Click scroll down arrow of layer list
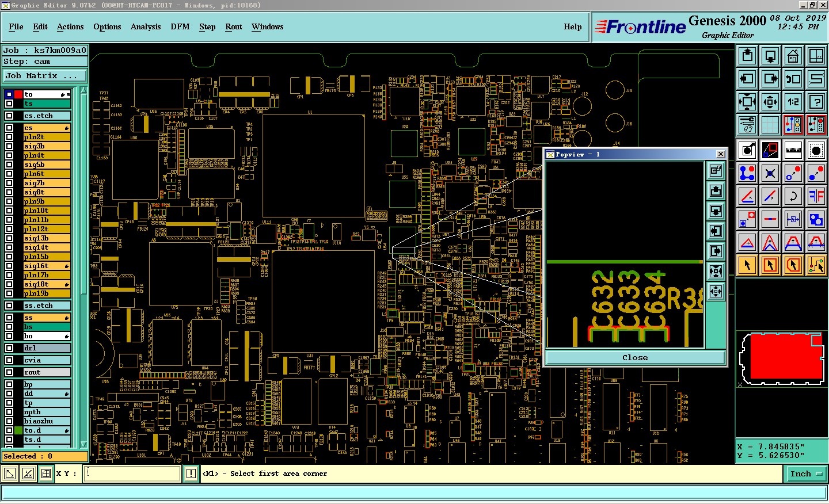 coord(83,444)
